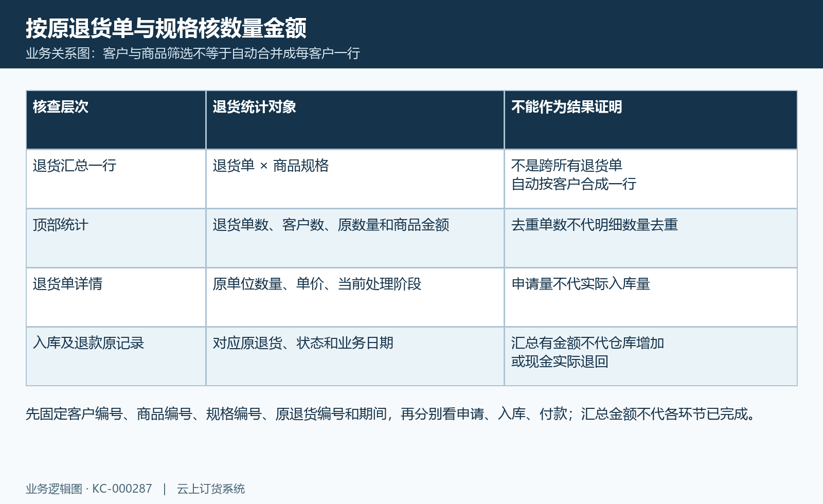Click the cell 原单位数量、单价、当前处理阶段
823x504 pixels.
tap(355, 297)
